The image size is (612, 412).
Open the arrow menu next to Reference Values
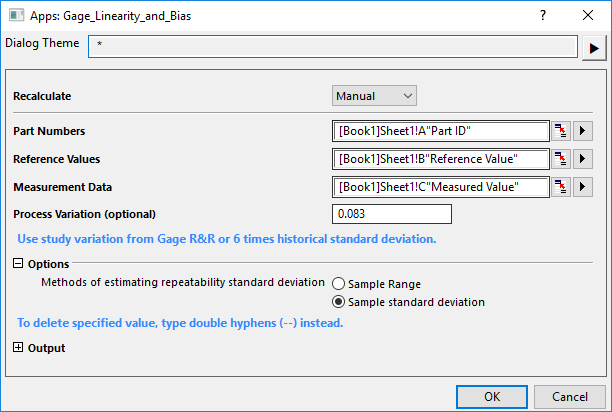584,159
